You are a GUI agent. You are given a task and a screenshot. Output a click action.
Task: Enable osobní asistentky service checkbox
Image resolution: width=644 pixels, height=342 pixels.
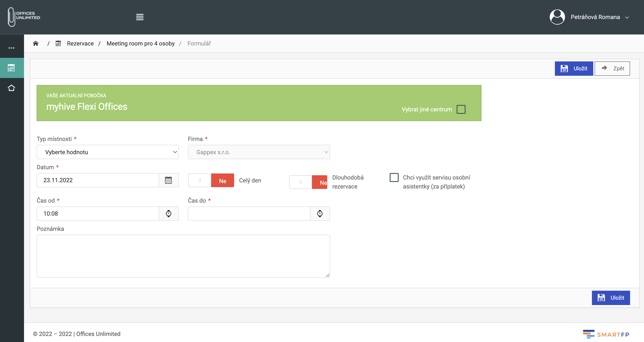tap(394, 177)
